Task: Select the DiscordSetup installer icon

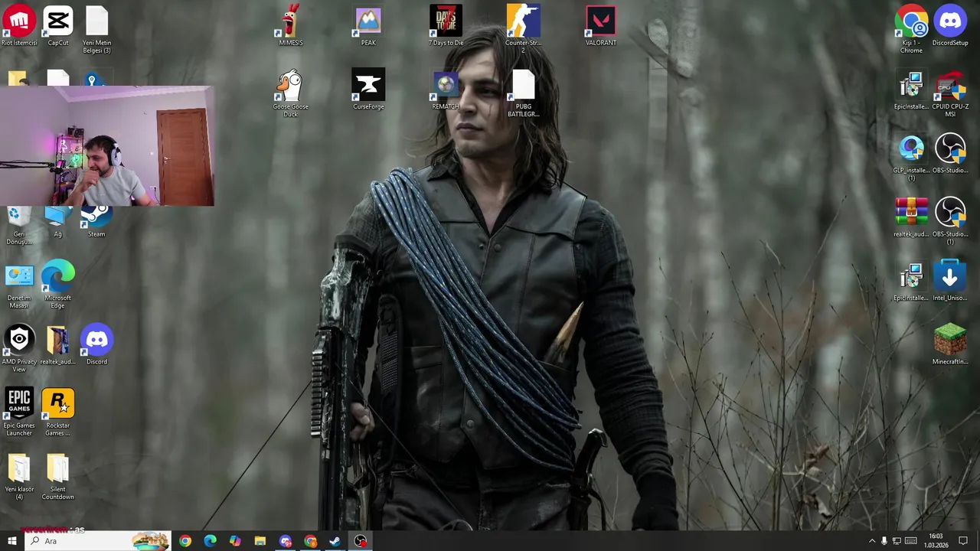Action: tap(950, 25)
